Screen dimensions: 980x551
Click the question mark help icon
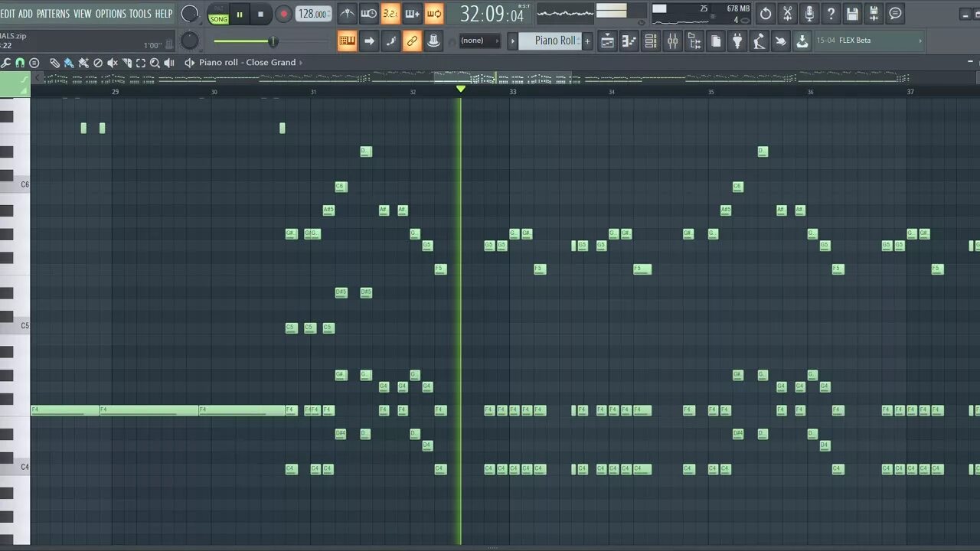pyautogui.click(x=831, y=13)
